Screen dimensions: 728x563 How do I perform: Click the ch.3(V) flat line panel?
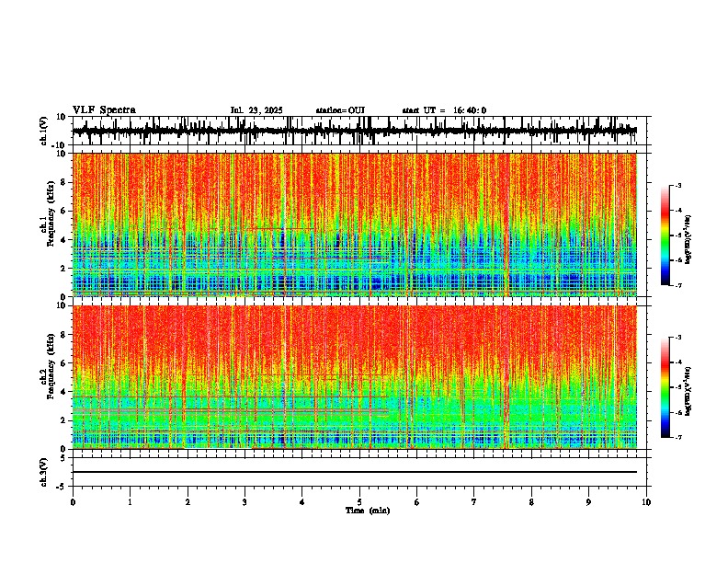pos(359,472)
